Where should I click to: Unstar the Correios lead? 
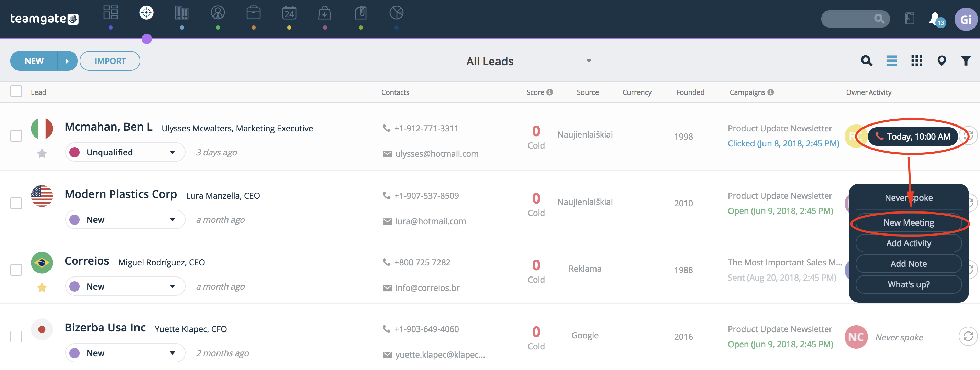pyautogui.click(x=42, y=287)
